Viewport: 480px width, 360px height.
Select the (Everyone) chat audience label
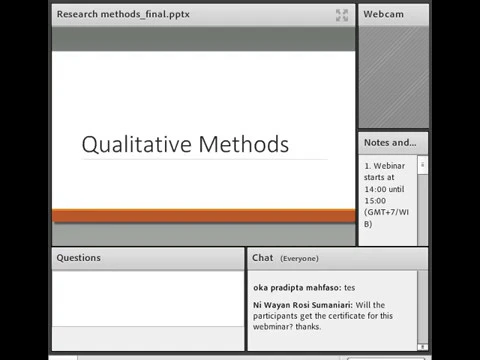point(299,258)
